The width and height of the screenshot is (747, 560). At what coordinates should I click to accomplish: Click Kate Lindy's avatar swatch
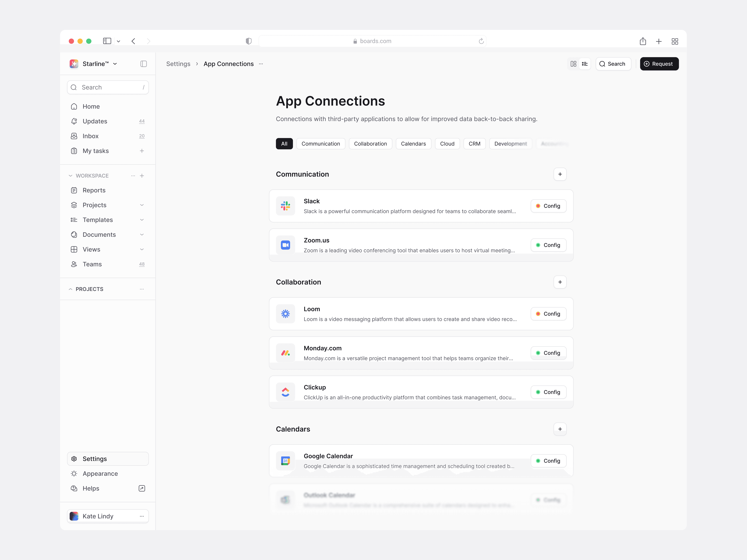[x=74, y=516]
